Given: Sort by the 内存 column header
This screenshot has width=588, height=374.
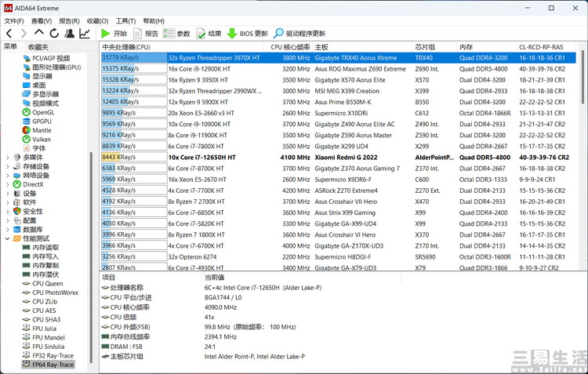Looking at the screenshot, I should [487, 47].
